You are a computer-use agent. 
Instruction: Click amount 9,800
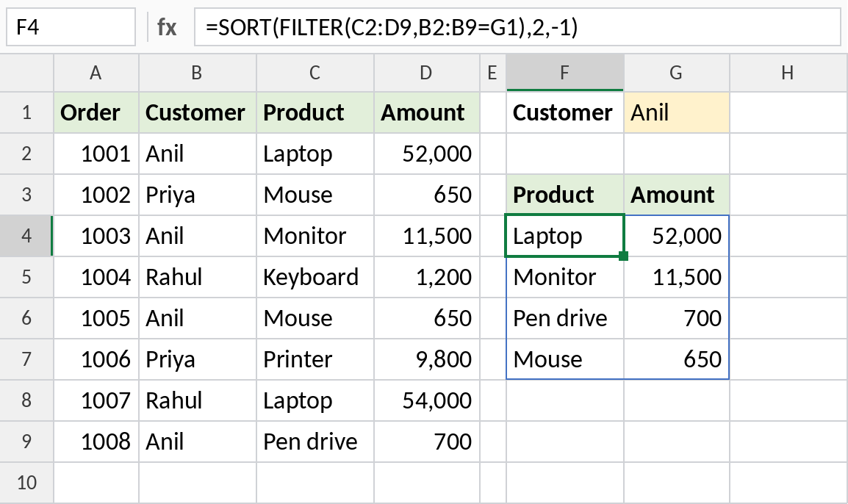coord(427,359)
